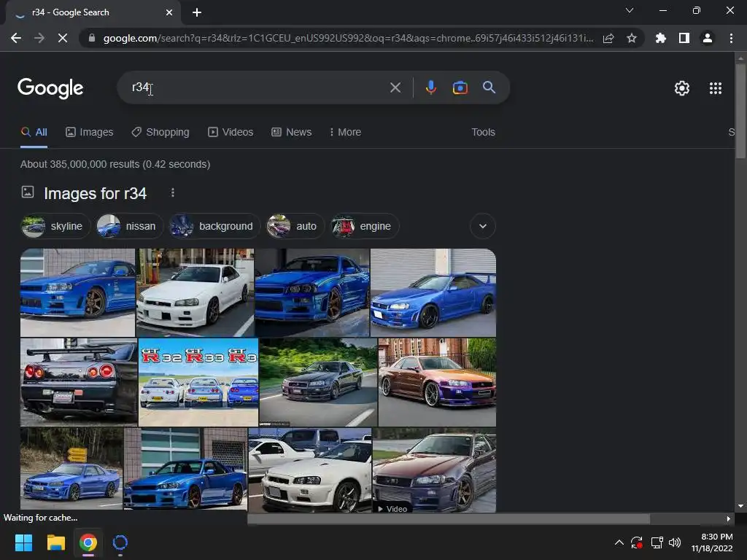
Task: Open the Chrome extensions puzzle icon
Action: pos(660,38)
